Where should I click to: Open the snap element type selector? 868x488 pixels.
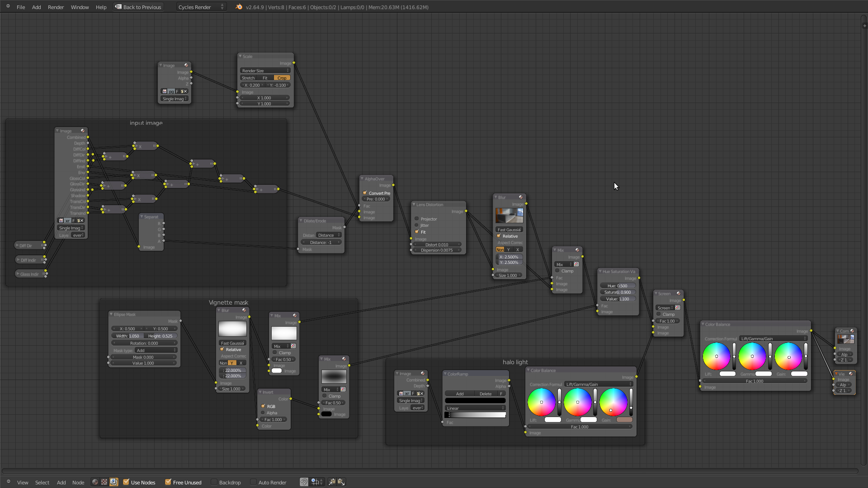click(x=317, y=482)
